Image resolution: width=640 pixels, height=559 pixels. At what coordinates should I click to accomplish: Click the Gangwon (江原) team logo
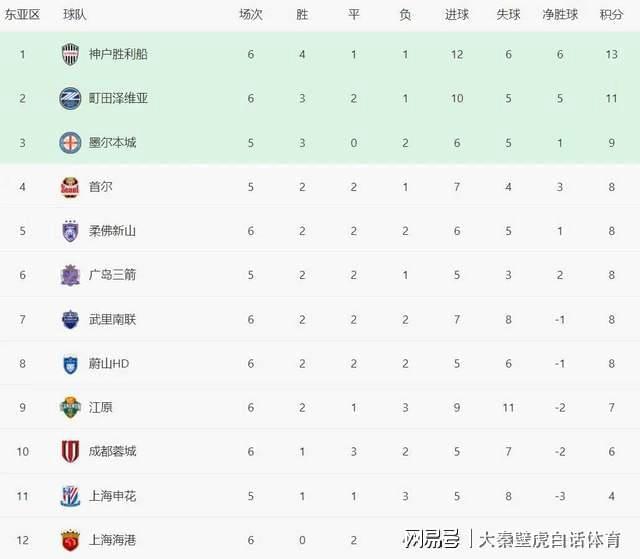[x=70, y=407]
